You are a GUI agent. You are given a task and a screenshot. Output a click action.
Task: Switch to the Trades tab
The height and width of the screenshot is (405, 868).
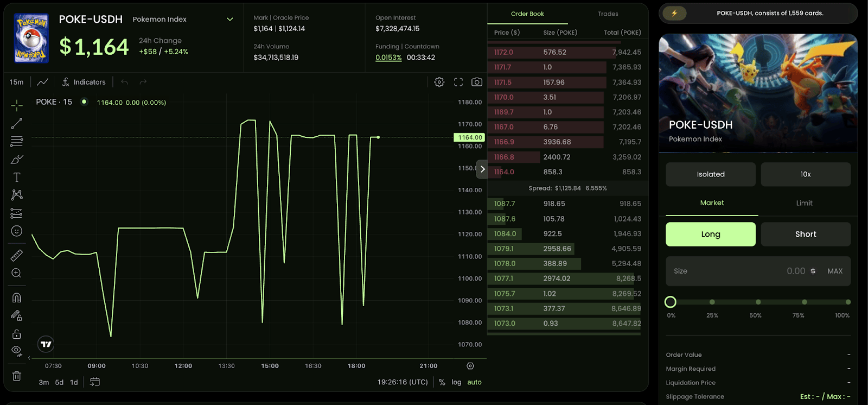608,14
